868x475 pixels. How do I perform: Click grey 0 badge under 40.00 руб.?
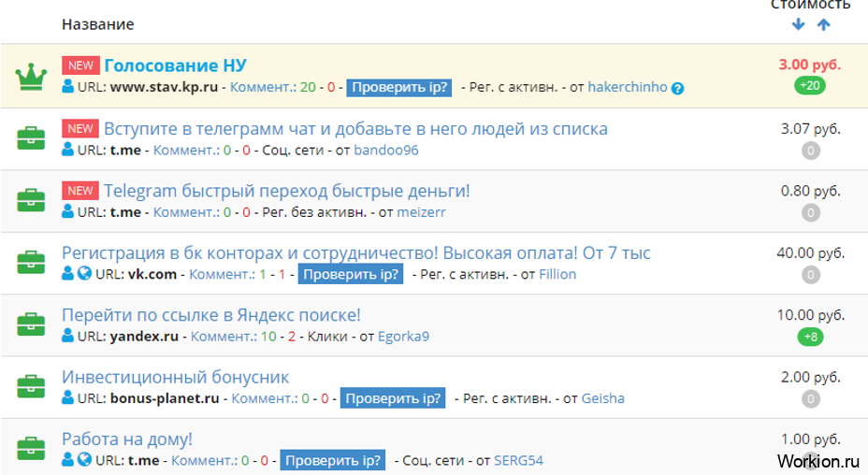(x=811, y=275)
